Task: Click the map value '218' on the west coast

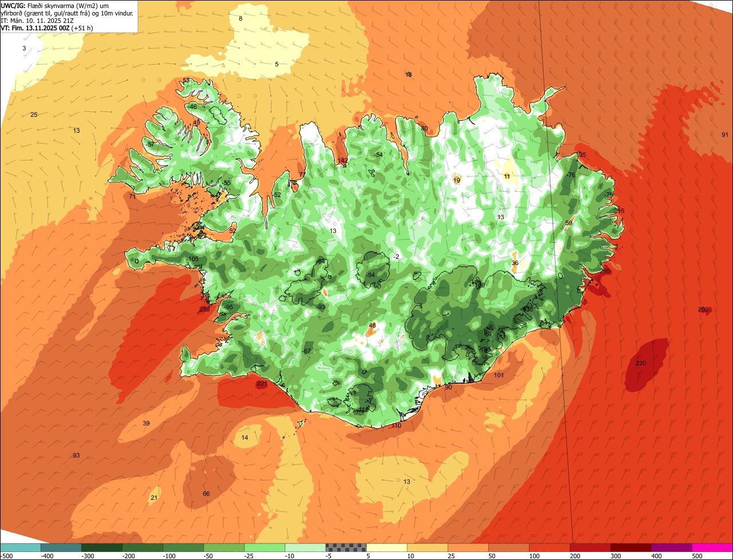Action: pos(204,309)
